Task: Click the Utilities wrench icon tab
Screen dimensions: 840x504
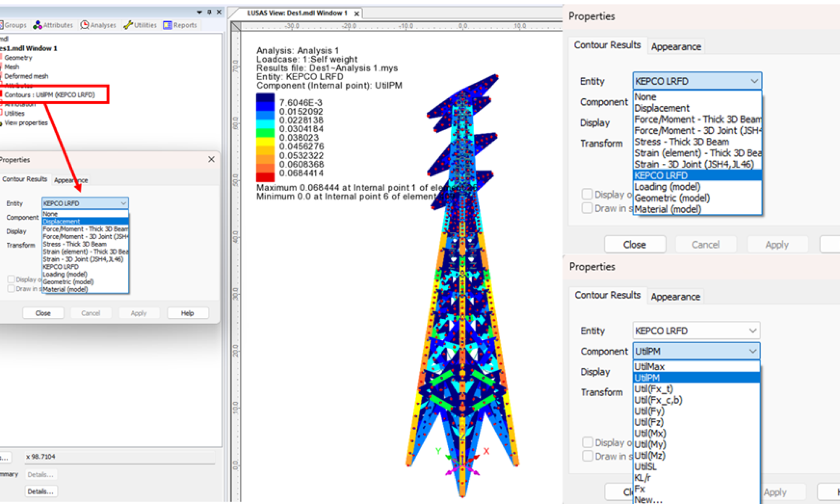Action: point(128,25)
